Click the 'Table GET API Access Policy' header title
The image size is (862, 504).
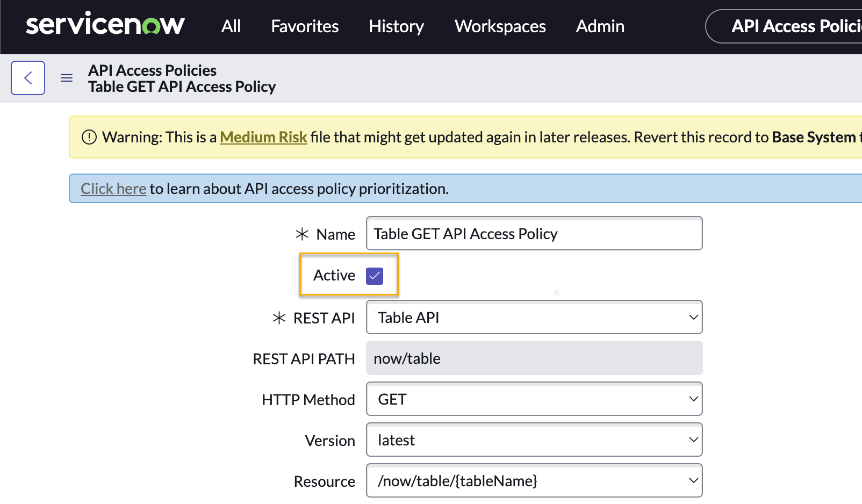(182, 87)
